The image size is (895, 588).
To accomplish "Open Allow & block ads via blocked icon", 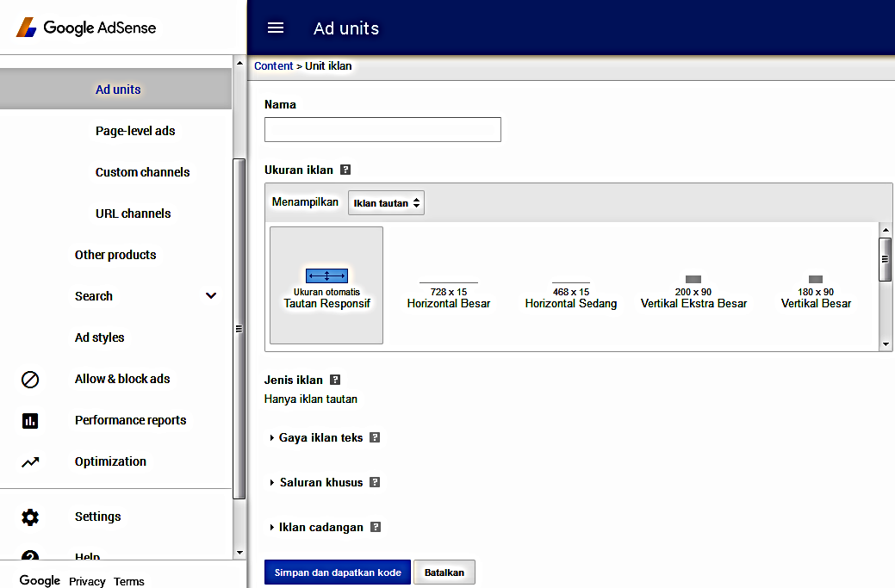I will tap(29, 379).
